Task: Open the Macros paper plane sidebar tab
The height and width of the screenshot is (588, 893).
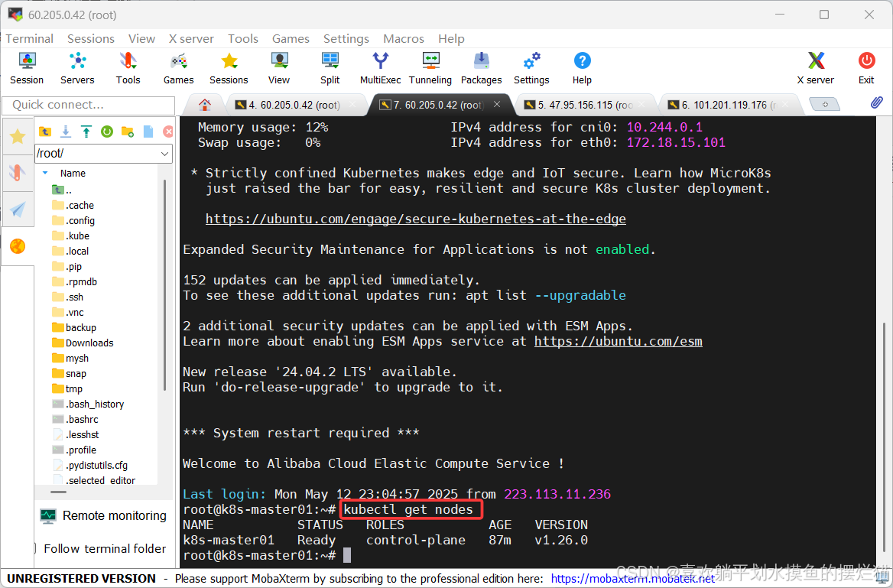Action: pos(18,210)
